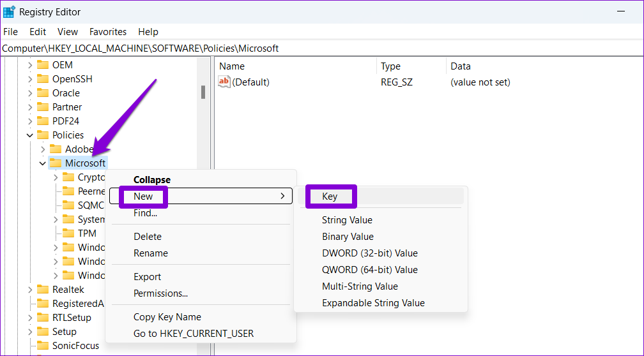Click the PDF24 folder icon
Viewport: 644px width, 356px height.
point(43,121)
